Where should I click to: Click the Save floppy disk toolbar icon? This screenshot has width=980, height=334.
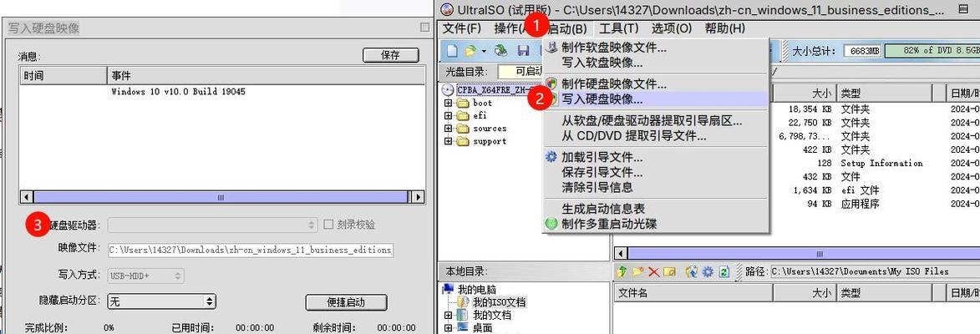(524, 51)
